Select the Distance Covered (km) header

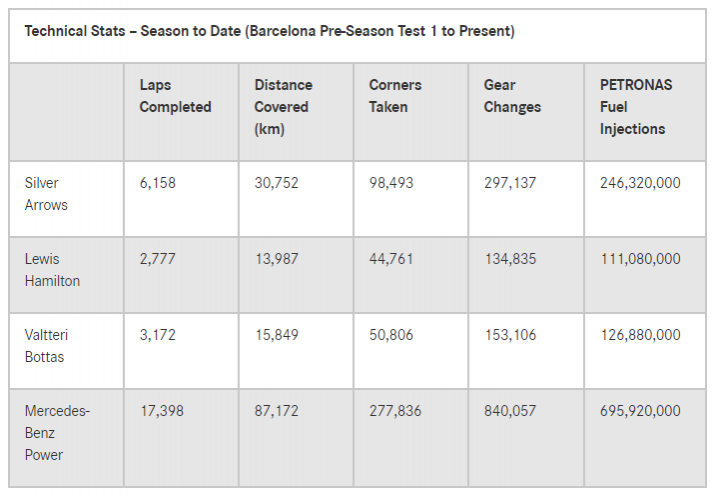point(283,107)
